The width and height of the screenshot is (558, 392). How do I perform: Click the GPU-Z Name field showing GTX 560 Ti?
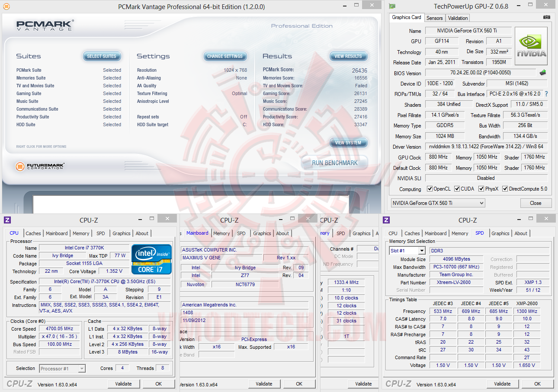click(468, 31)
